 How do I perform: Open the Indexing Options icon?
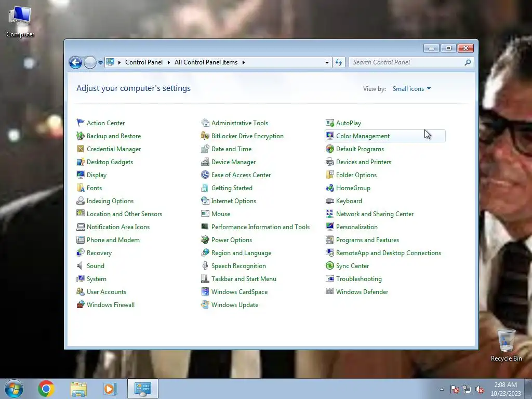click(x=81, y=201)
